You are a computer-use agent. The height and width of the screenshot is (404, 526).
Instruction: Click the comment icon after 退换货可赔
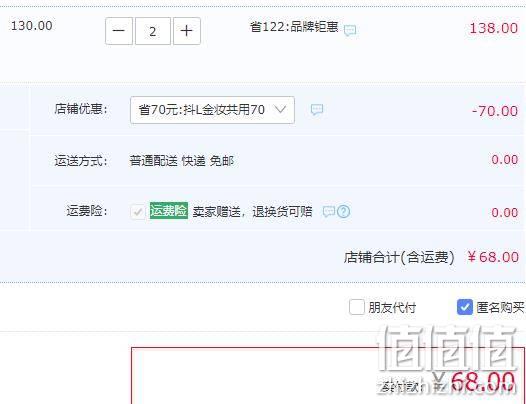328,212
